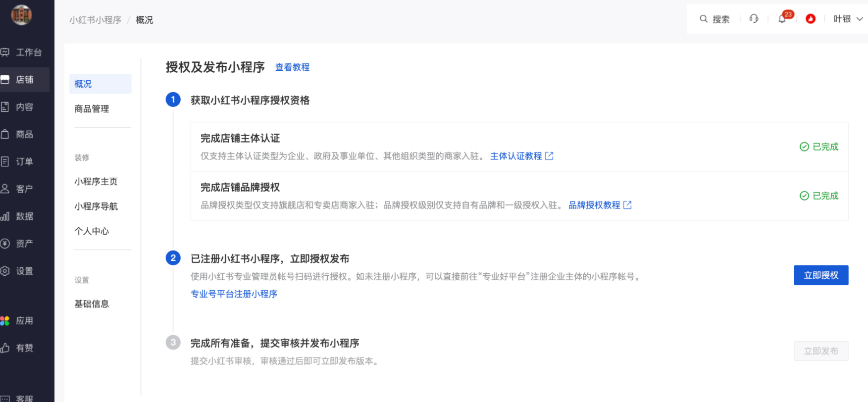Click the 完成店铺品牌授权 heading
868x402 pixels.
tap(240, 187)
